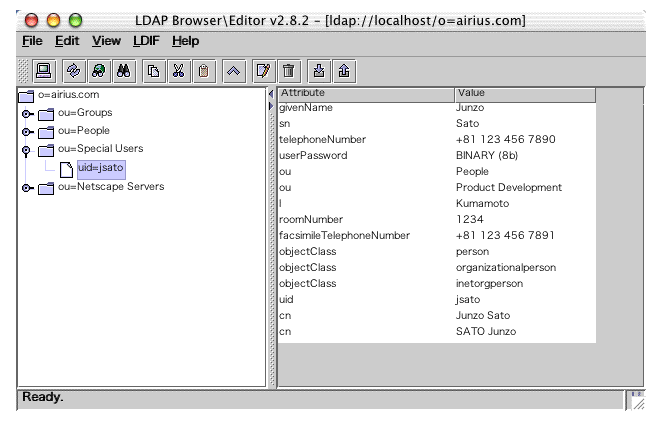
Task: Click the o=airius.com root folder icon
Action: 26,96
